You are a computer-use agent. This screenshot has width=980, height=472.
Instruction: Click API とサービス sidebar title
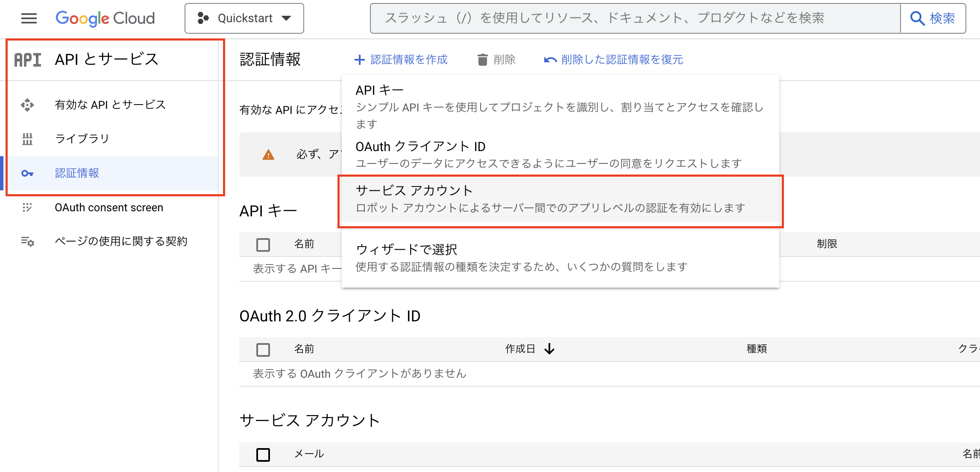tap(107, 59)
